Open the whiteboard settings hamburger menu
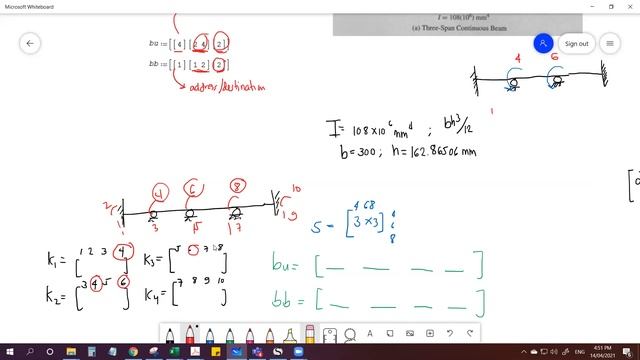The image size is (640, 360). [x=610, y=43]
